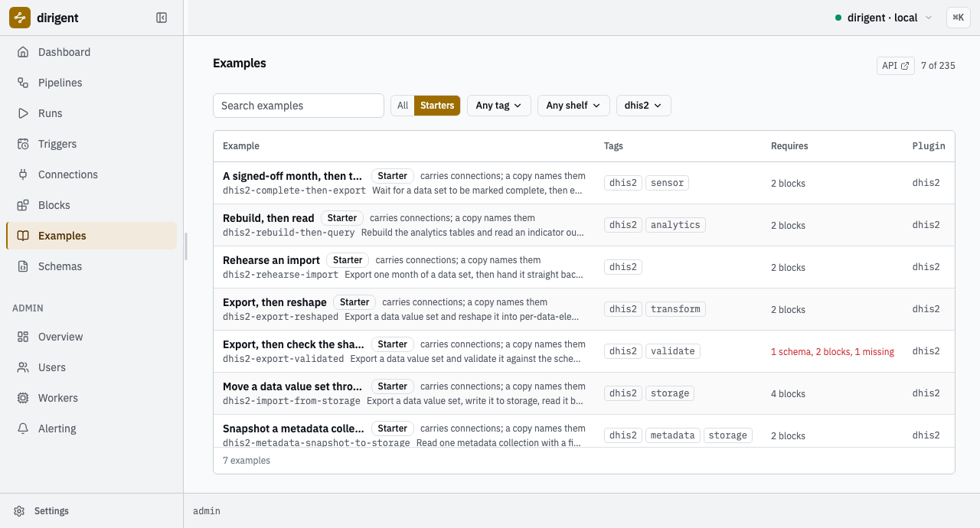Open the 'A signed-off month, then t...' example
Image resolution: width=980 pixels, height=528 pixels.
click(292, 176)
